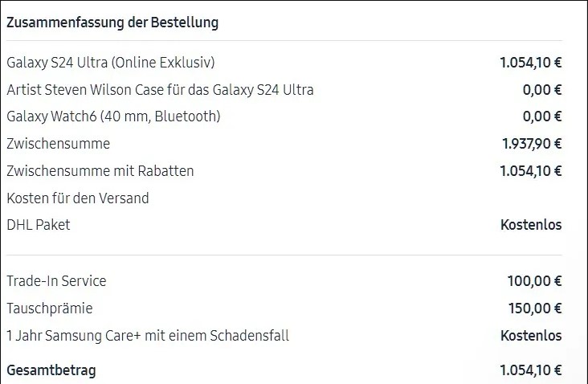This screenshot has height=384, width=588.
Task: Select the Tauschprämie line
Action: coord(50,308)
